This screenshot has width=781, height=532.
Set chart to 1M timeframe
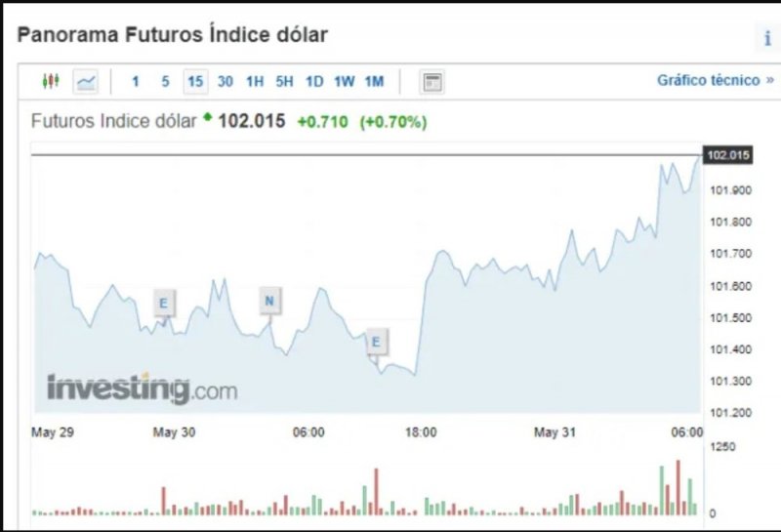[x=374, y=81]
